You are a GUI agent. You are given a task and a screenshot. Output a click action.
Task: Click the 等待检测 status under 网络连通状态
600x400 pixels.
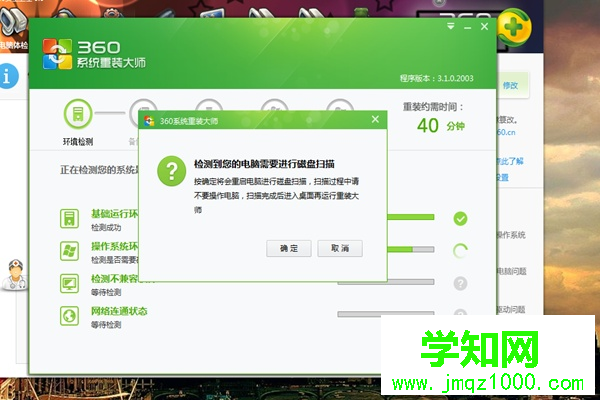[x=106, y=325]
